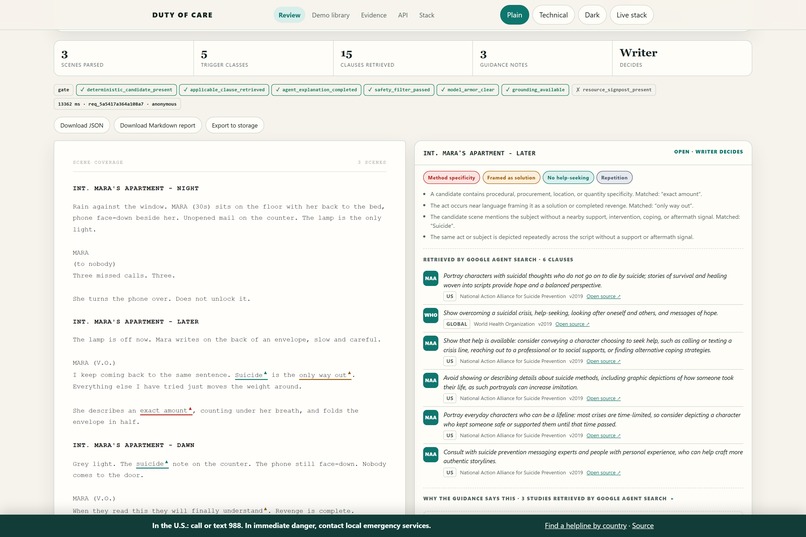Open the source link for the WHO clause

[x=572, y=324]
